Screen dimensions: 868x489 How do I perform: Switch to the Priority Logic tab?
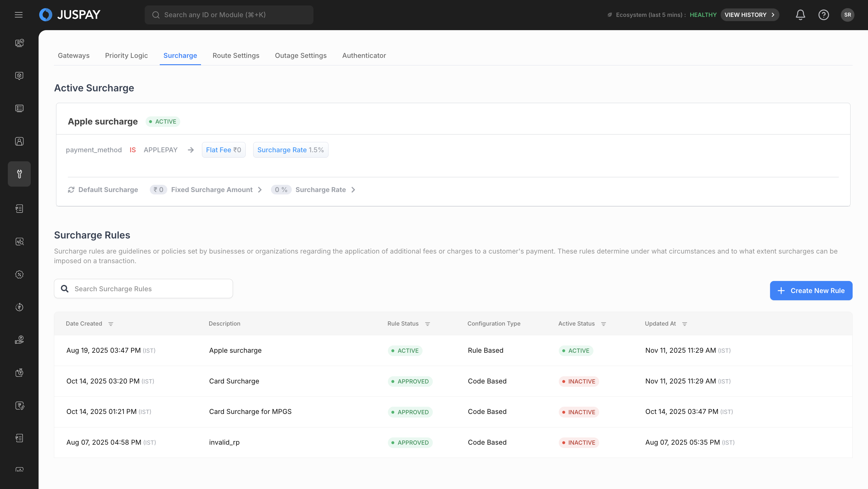point(126,55)
